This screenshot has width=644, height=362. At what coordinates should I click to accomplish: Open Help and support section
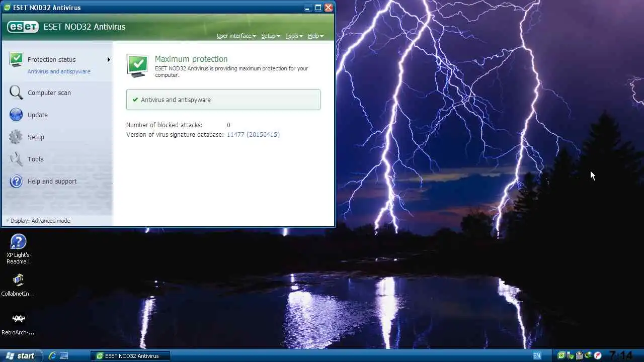point(52,181)
